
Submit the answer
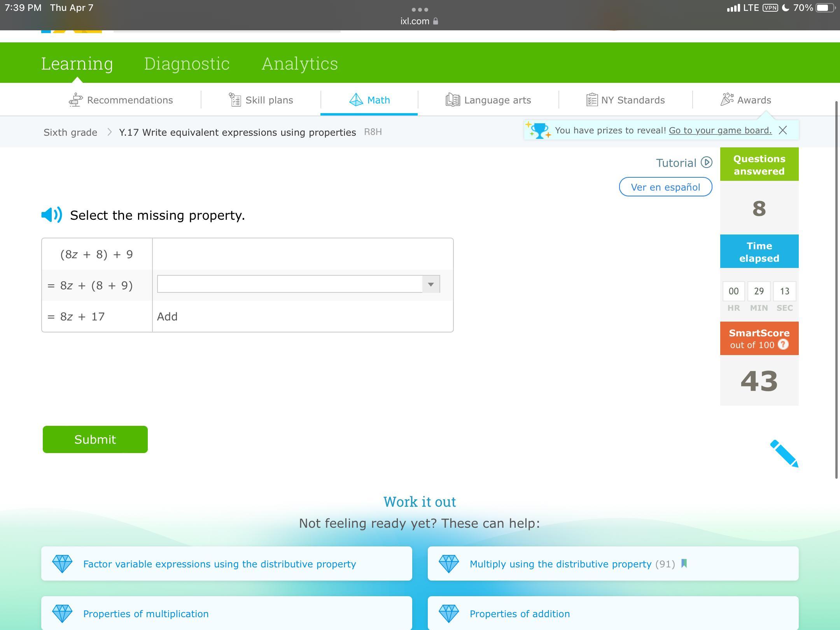(x=95, y=439)
